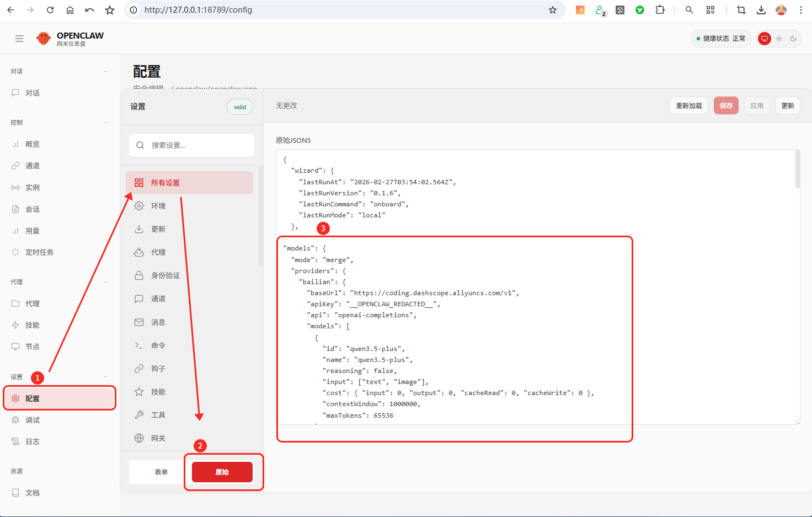Click the 实例 instances broadcast icon

pos(15,188)
